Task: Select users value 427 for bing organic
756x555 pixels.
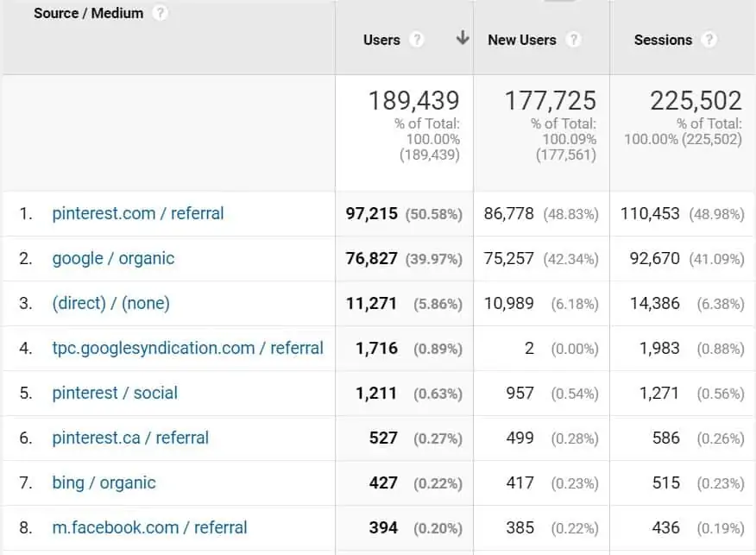Action: tap(383, 482)
